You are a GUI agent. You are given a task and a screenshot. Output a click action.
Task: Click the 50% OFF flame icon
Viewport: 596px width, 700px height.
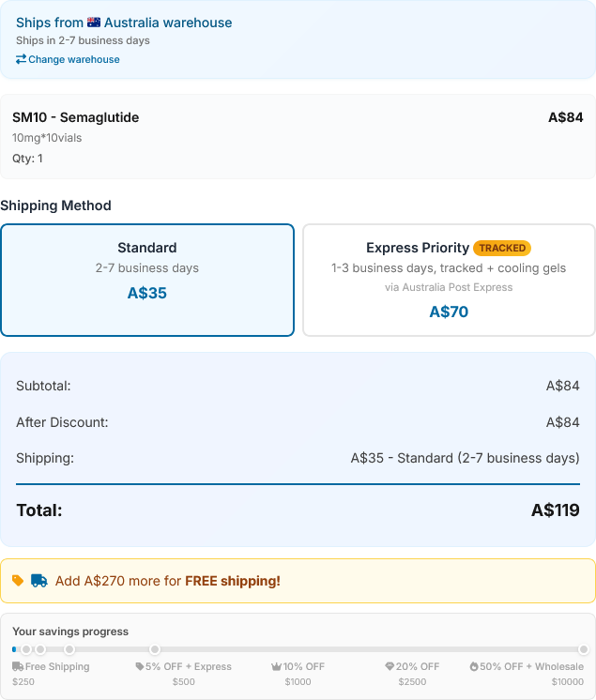click(x=474, y=666)
